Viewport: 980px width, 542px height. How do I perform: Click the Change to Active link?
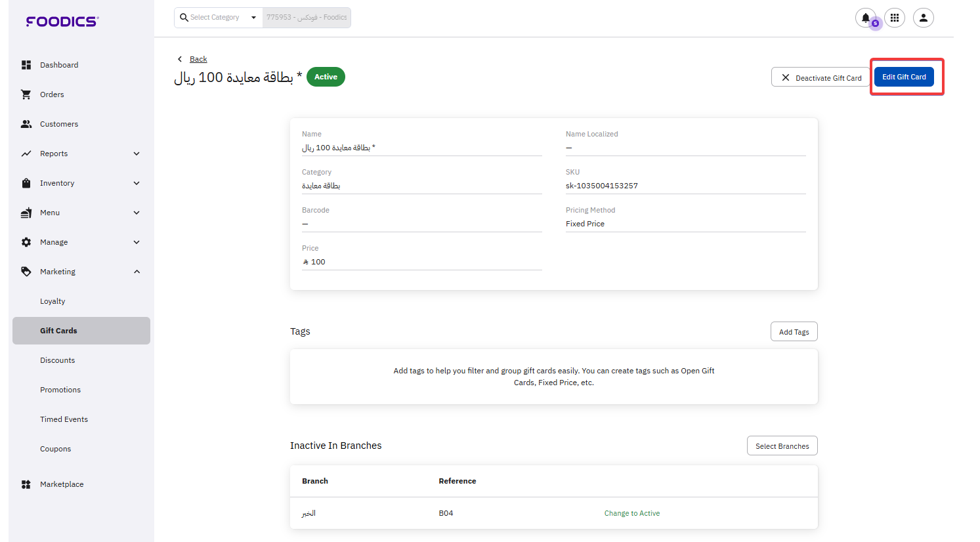pyautogui.click(x=632, y=513)
